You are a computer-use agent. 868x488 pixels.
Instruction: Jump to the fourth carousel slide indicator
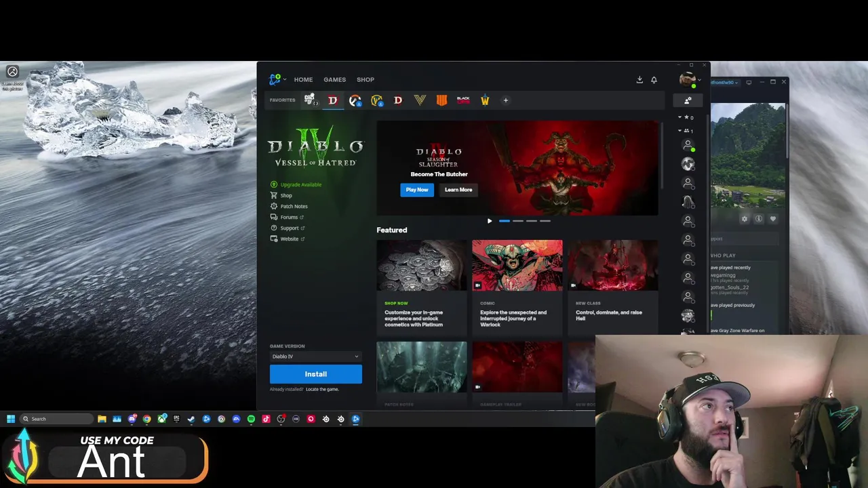[545, 221]
